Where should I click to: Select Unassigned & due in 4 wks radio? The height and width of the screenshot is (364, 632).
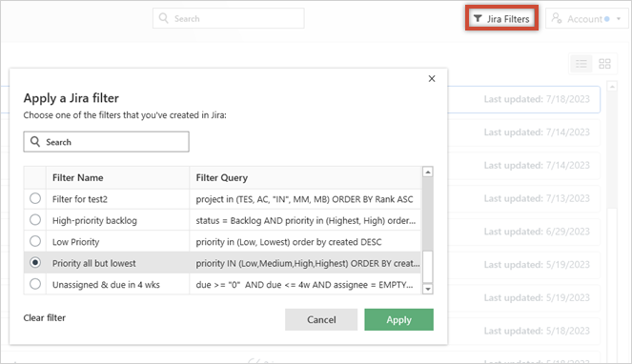[x=35, y=284]
